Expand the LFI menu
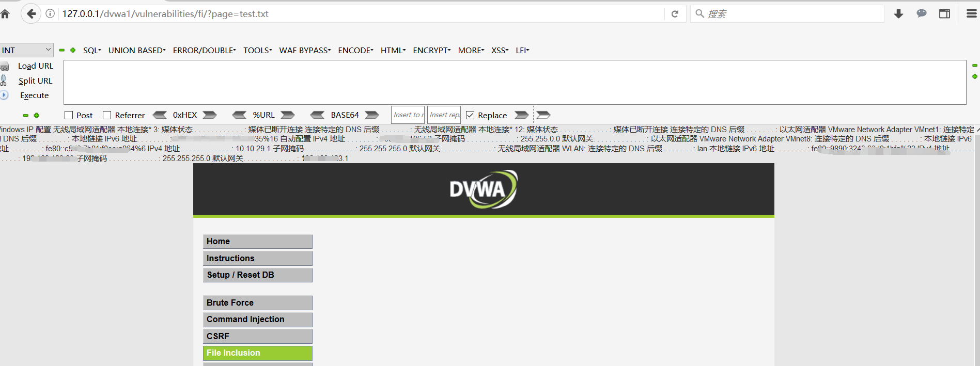 pyautogui.click(x=522, y=50)
